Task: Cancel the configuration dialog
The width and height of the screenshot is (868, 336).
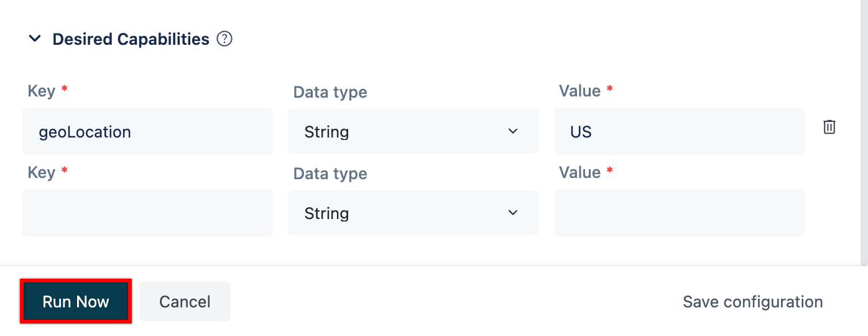Action: pyautogui.click(x=185, y=302)
